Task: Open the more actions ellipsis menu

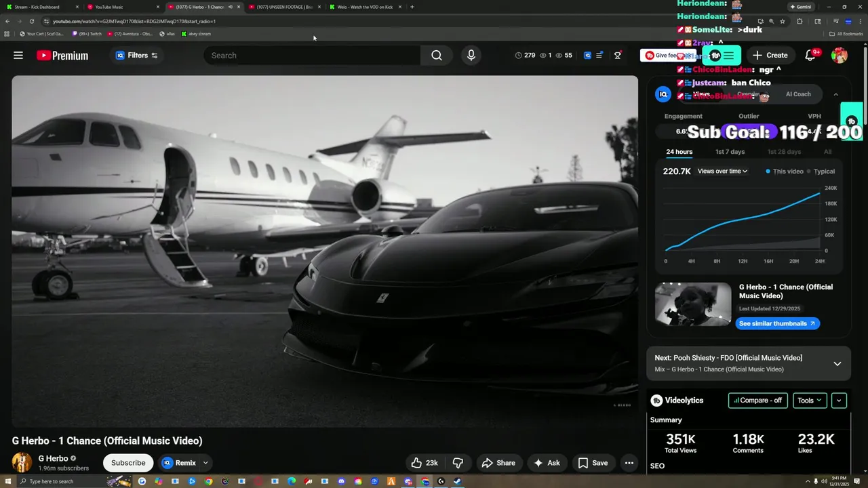Action: tap(629, 463)
